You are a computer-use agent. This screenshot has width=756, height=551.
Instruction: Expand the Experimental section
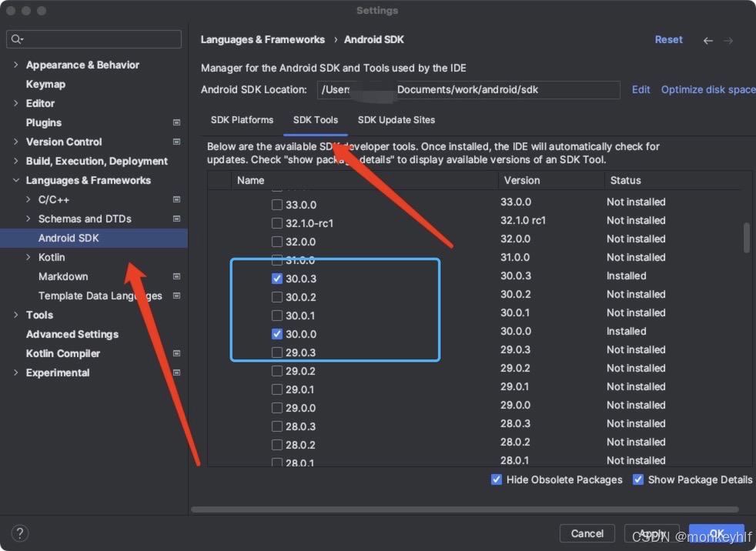tap(16, 372)
